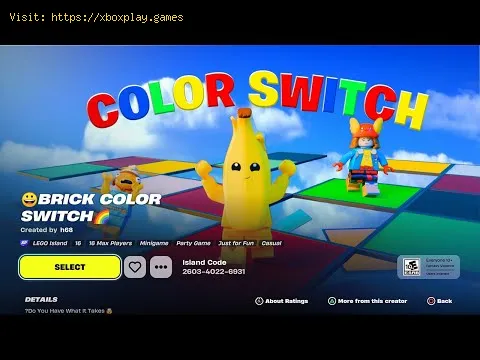Click the Island Code label
The width and height of the screenshot is (480, 360).
pyautogui.click(x=204, y=262)
